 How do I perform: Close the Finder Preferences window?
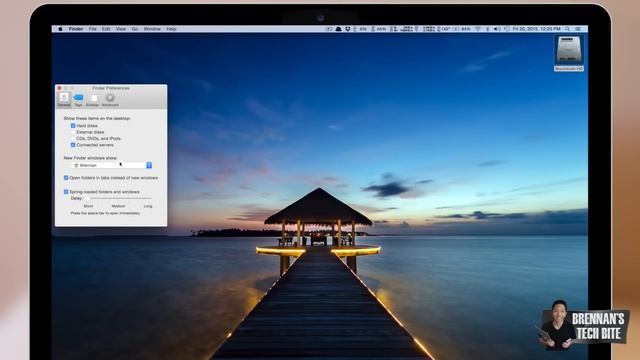click(x=59, y=88)
